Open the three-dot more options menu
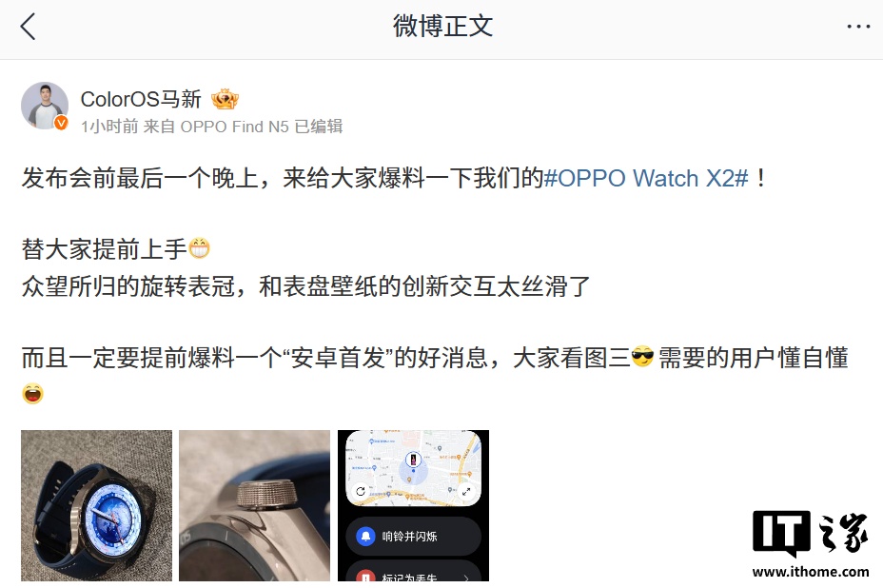Image resolution: width=883 pixels, height=588 pixels. pyautogui.click(x=858, y=27)
